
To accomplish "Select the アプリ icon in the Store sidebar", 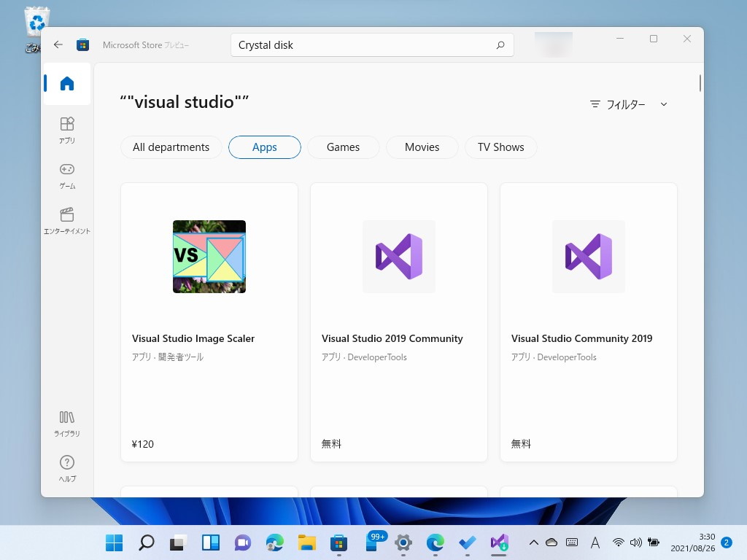I will tap(66, 131).
